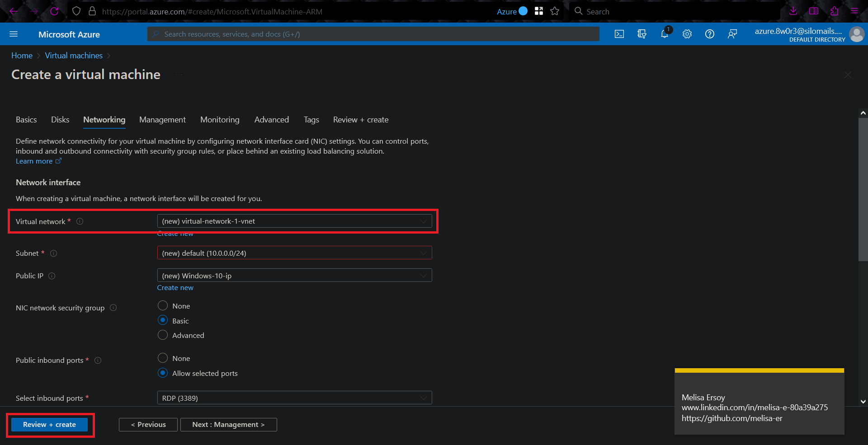Expand the Virtual network dropdown
This screenshot has width=868, height=445.
[x=294, y=221]
